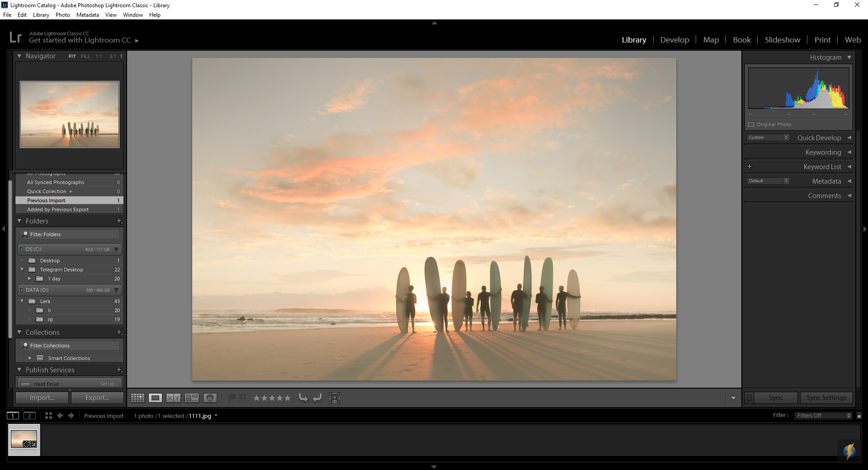This screenshot has width=868, height=470.
Task: Click the Filter Folders input field
Action: coord(70,234)
